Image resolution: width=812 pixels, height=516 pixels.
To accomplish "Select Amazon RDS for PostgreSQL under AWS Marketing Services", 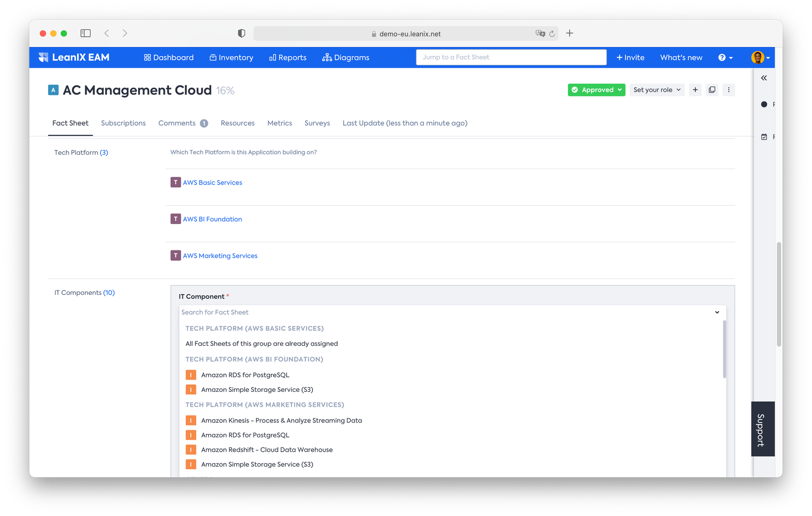I will point(245,435).
